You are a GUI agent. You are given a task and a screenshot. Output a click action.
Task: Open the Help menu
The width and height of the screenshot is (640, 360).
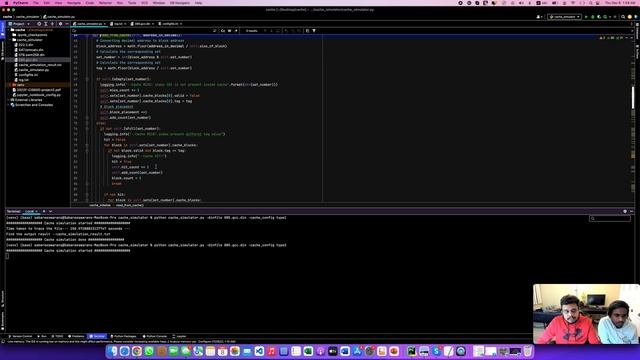(x=198, y=3)
